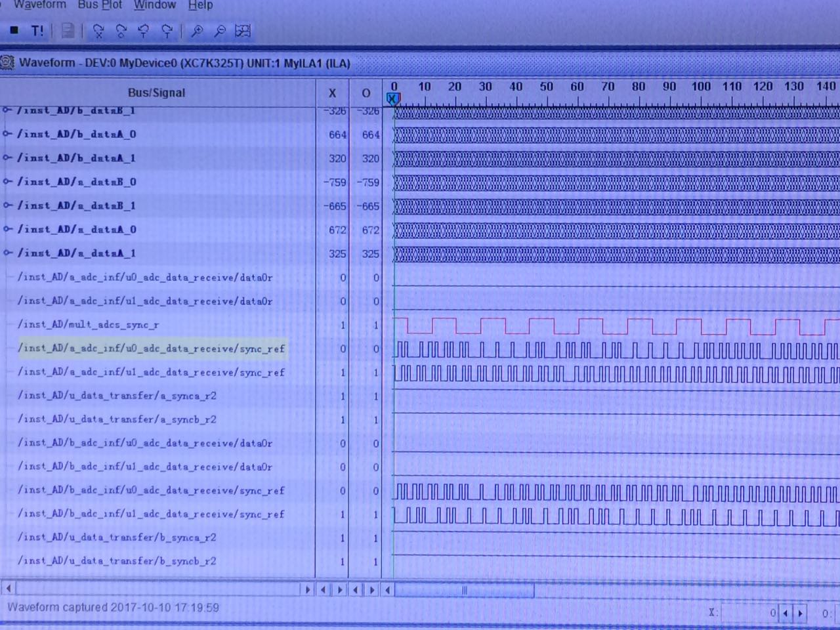Click the X cursor position field

[749, 613]
